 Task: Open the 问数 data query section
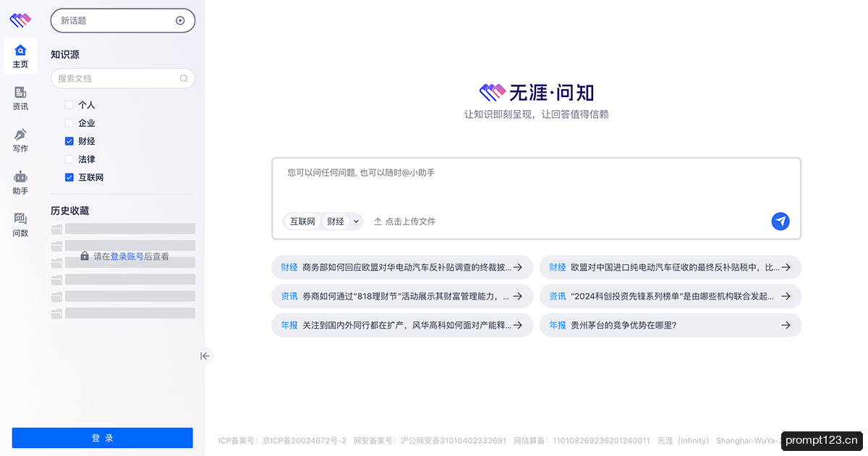coord(20,225)
